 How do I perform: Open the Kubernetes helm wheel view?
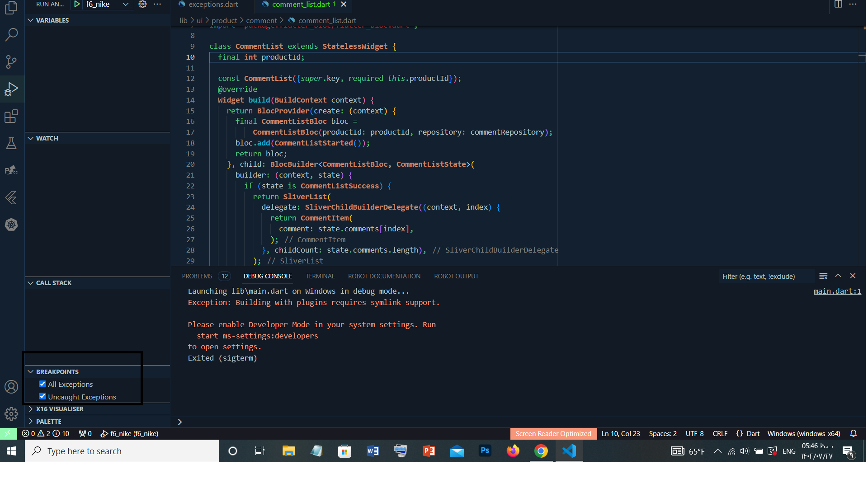coord(11,225)
